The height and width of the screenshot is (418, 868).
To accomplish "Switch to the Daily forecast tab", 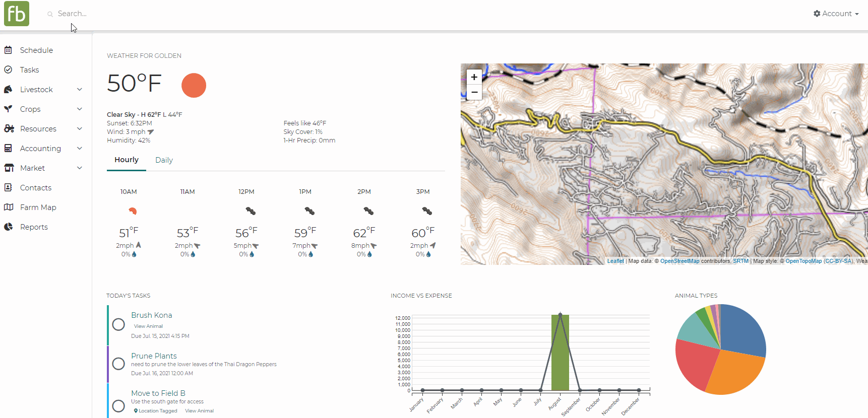I will click(164, 160).
